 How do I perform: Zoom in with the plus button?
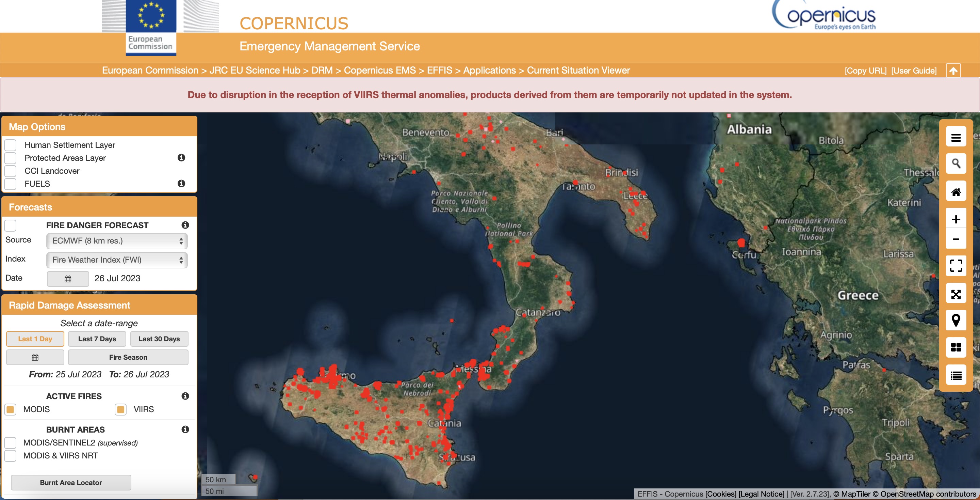(955, 219)
